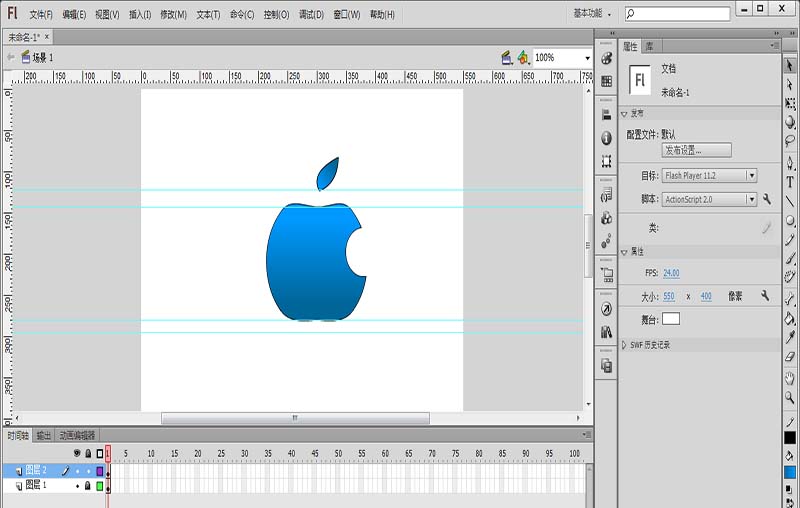Toggle show all layers as outlines
This screenshot has width=800, height=508.
click(x=99, y=453)
